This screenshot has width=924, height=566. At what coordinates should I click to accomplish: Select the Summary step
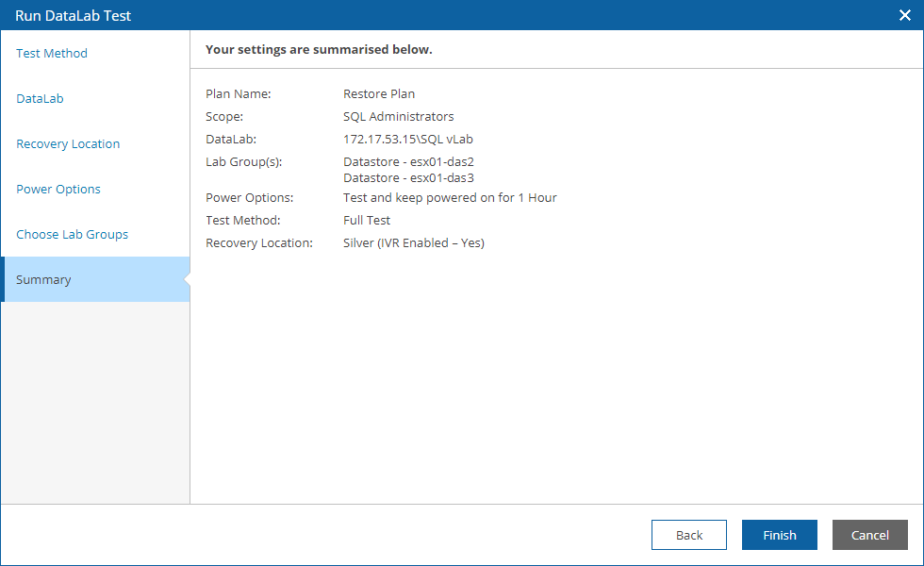coord(95,279)
